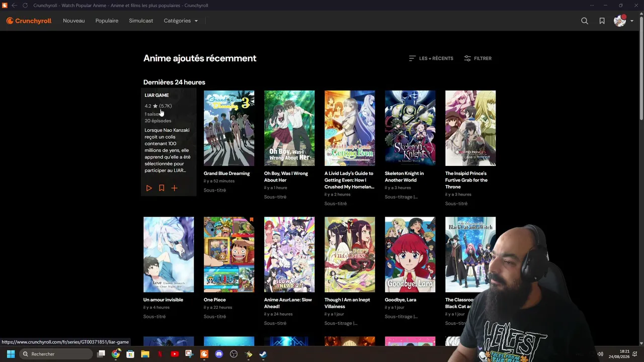Click 'il y a 22 heures' under One Piece

tap(218, 307)
